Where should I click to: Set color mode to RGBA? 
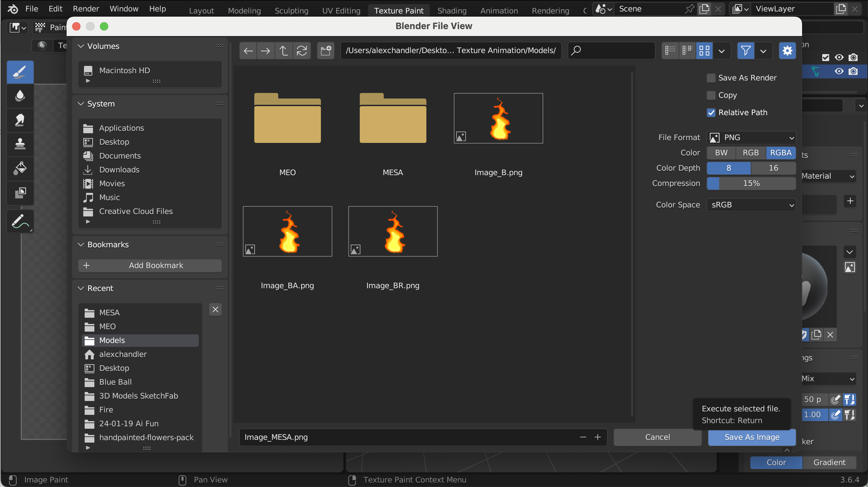(x=781, y=153)
